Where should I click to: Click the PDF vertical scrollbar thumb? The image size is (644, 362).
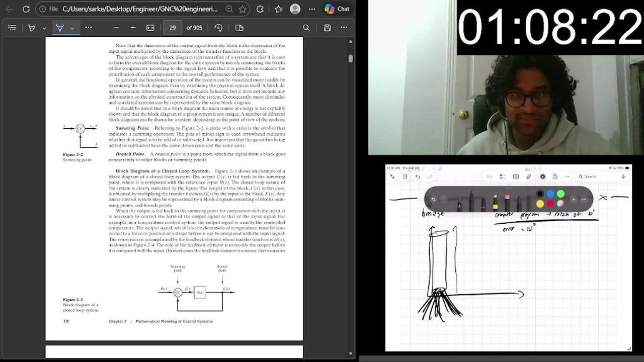[x=350, y=58]
